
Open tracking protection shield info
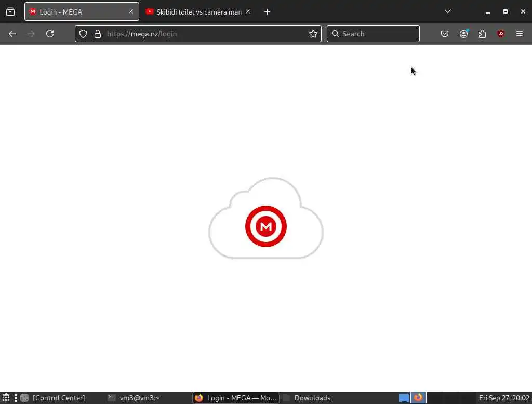coord(83,34)
